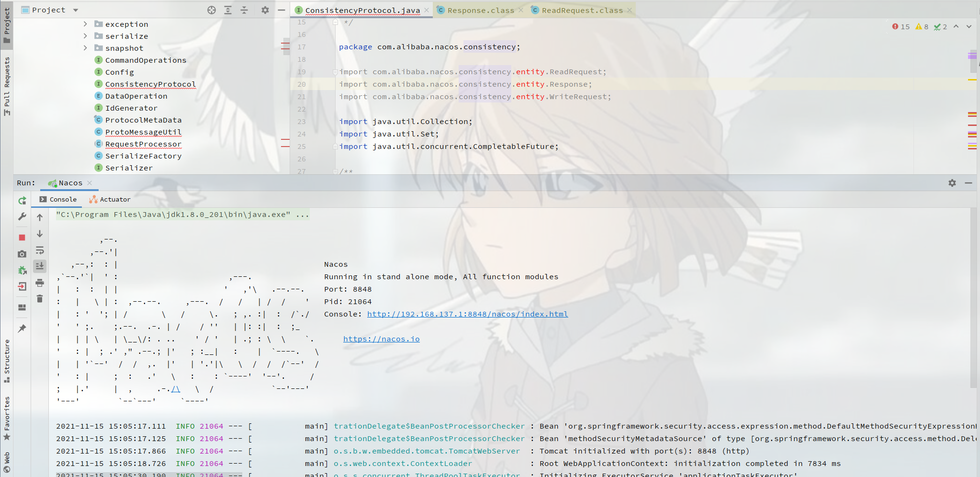Go to previous highlighted error arrow
Viewport: 980px width, 477px height.
[x=956, y=26]
